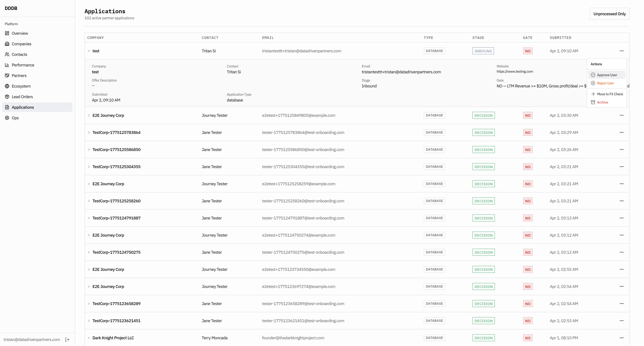This screenshot has width=644, height=346.
Task: Click the logout icon beside user email
Action: pos(67,339)
